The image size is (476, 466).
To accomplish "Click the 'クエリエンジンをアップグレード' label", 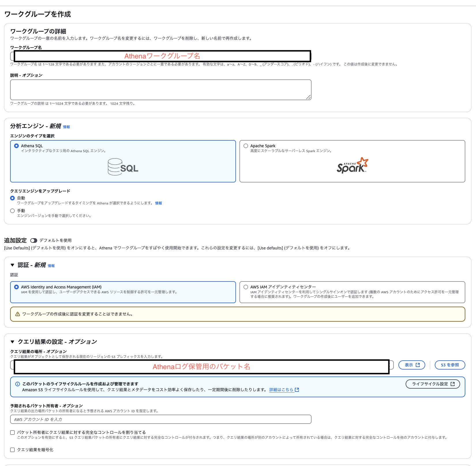I will [x=40, y=191].
